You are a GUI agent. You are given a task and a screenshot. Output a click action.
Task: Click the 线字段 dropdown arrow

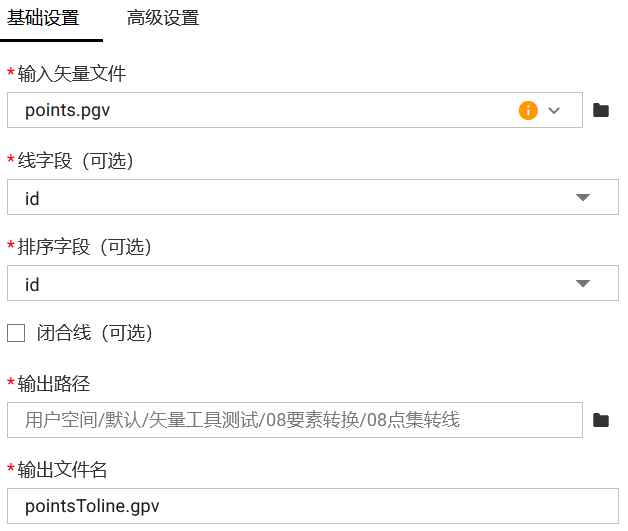[x=584, y=198]
